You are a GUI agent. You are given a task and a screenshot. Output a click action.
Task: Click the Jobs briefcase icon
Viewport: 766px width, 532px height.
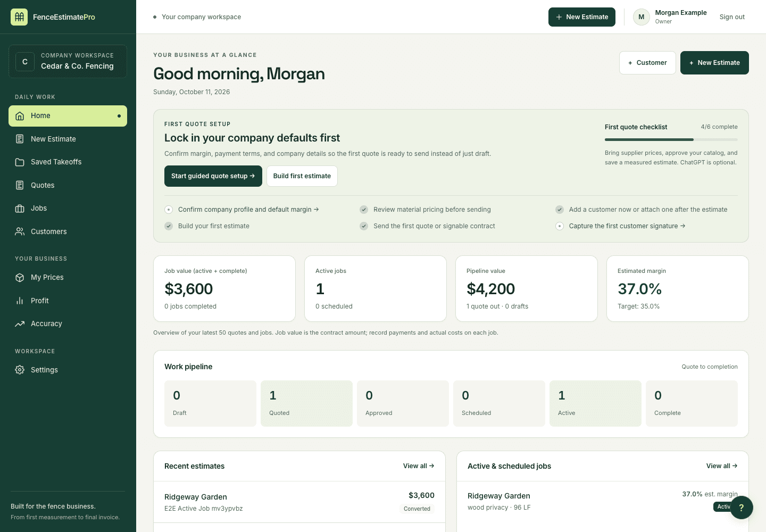(x=20, y=209)
